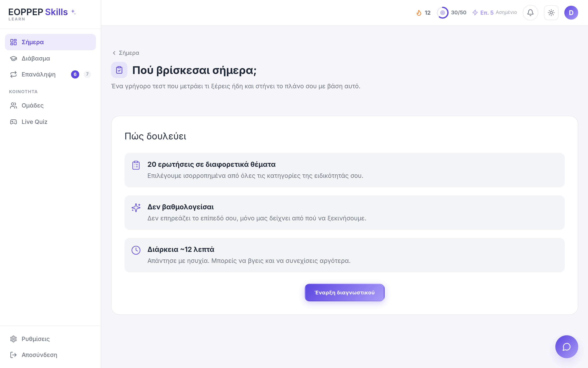Click the clipboard list icon by 20 ερωτήσεις

[x=136, y=165]
